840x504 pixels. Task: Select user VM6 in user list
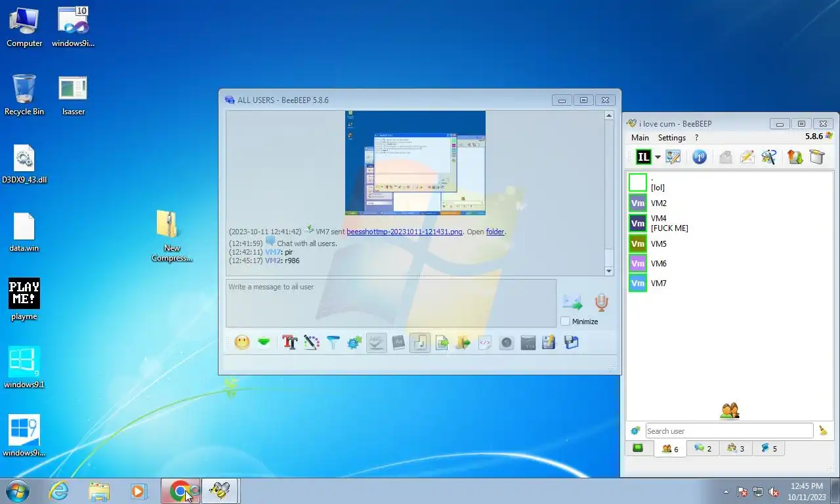click(x=728, y=264)
